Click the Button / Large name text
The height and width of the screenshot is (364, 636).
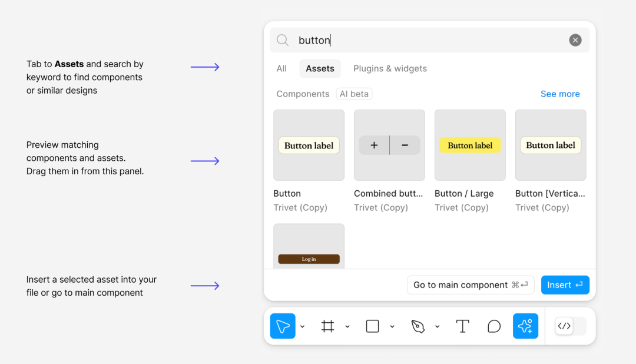pyautogui.click(x=464, y=194)
